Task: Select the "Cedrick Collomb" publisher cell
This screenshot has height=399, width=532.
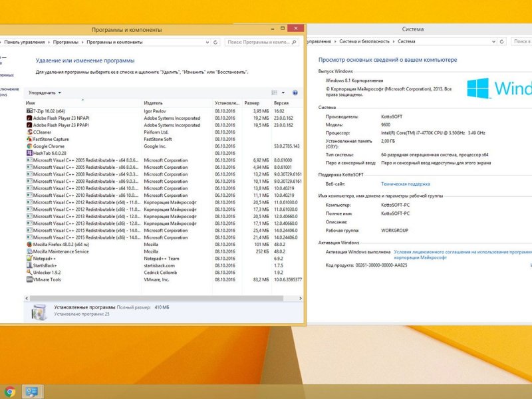Action: click(160, 273)
